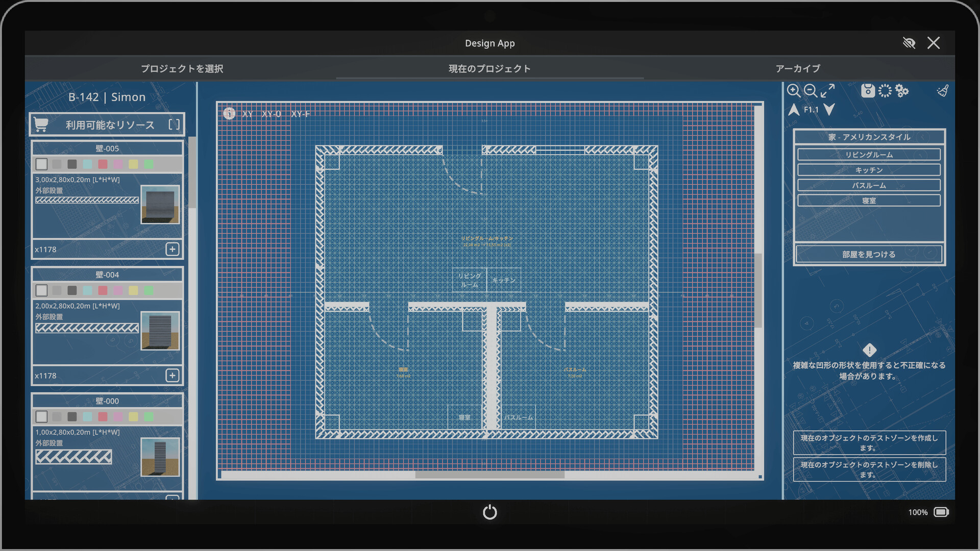
Task: Click the resources list vertical scrollbar
Action: (x=192, y=172)
